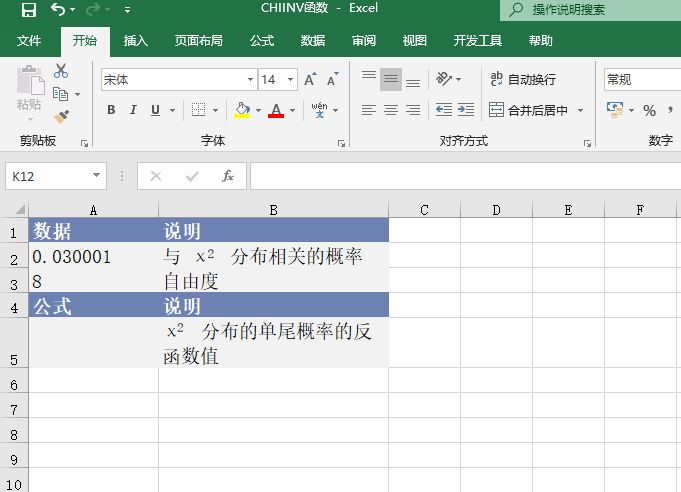
Task: Click the Paste (粘贴) button
Action: pos(29,91)
